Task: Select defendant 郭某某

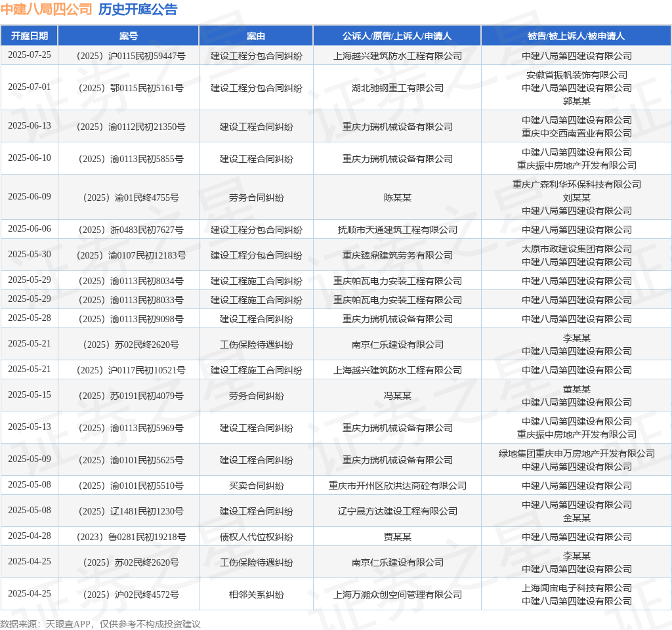Action: tap(576, 101)
